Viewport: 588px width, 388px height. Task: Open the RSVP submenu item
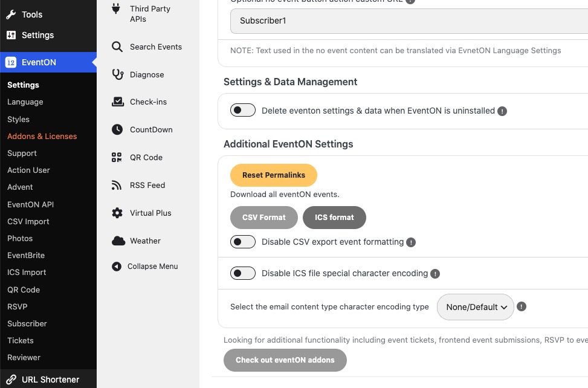point(18,306)
